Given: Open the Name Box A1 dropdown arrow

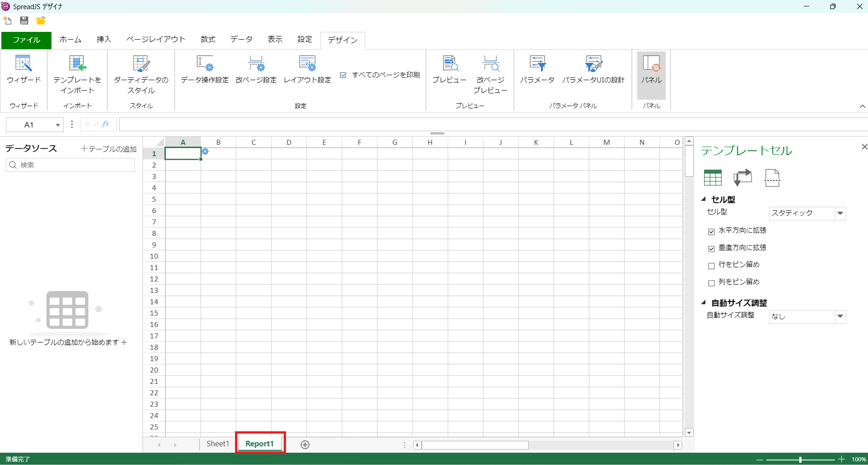Looking at the screenshot, I should 58,125.
